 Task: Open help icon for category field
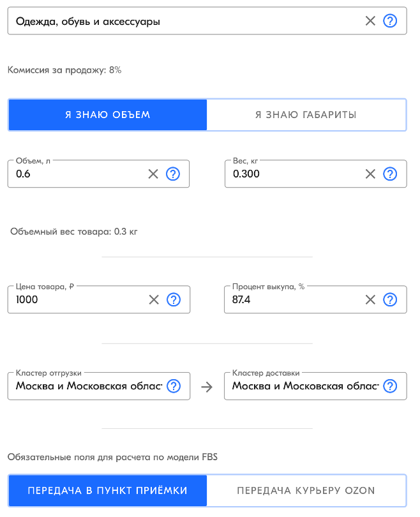[x=390, y=21]
